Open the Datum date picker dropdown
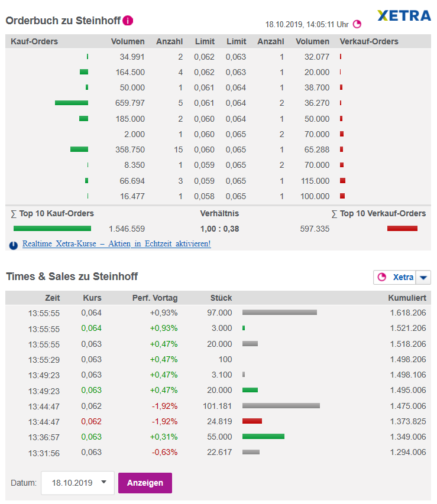437x504 pixels. pos(77,483)
